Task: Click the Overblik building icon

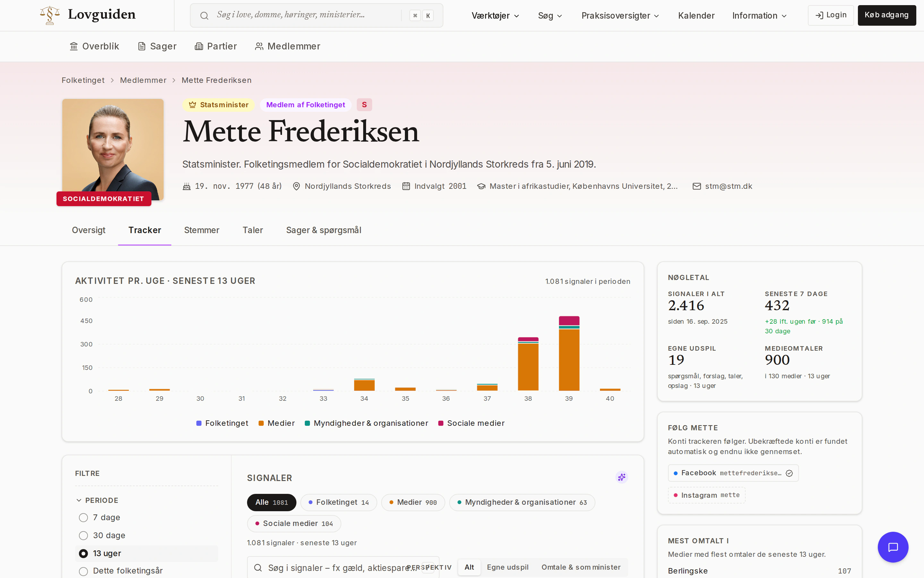Action: (x=74, y=46)
